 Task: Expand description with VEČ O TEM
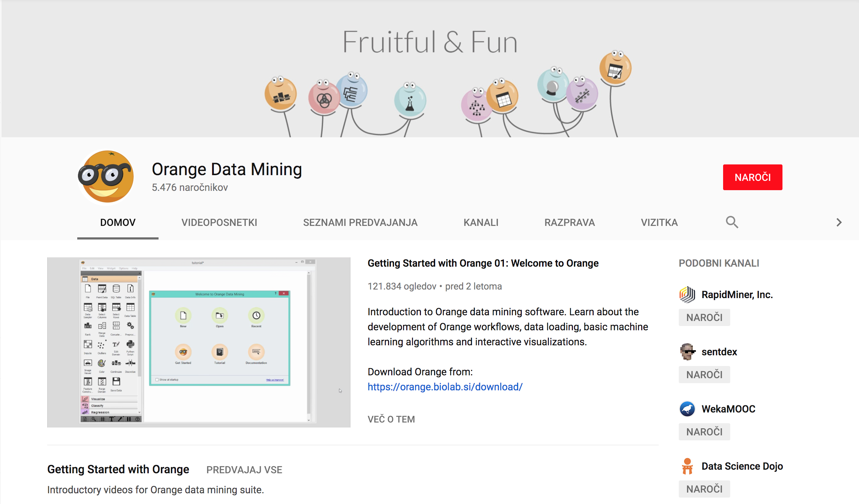(x=391, y=419)
